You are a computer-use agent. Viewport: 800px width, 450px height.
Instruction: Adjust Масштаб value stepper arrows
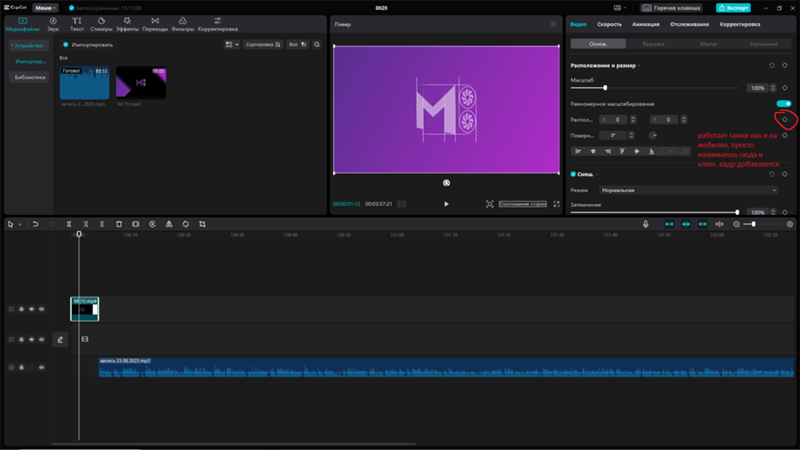pos(773,88)
